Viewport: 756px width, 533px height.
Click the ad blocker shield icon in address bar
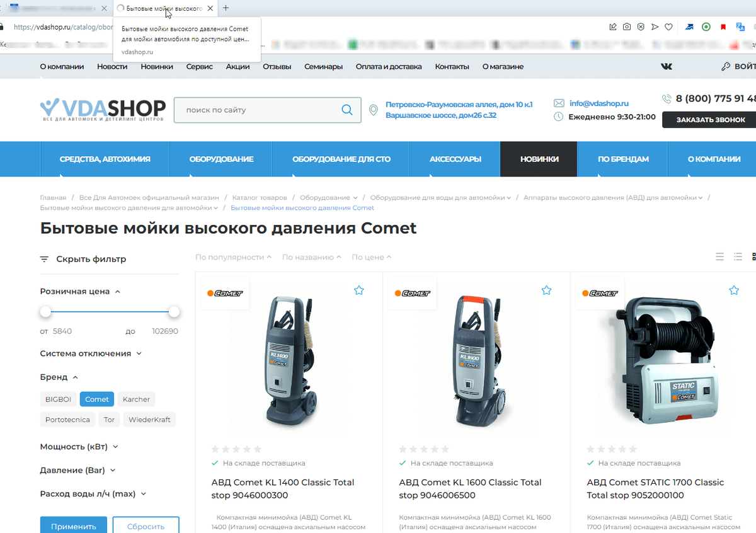tap(641, 27)
